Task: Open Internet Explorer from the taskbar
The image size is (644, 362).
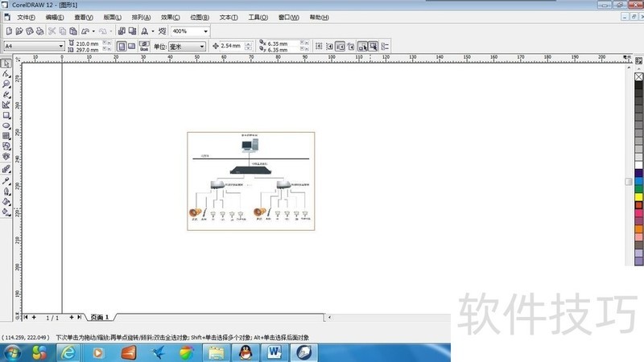Action: coord(69,352)
